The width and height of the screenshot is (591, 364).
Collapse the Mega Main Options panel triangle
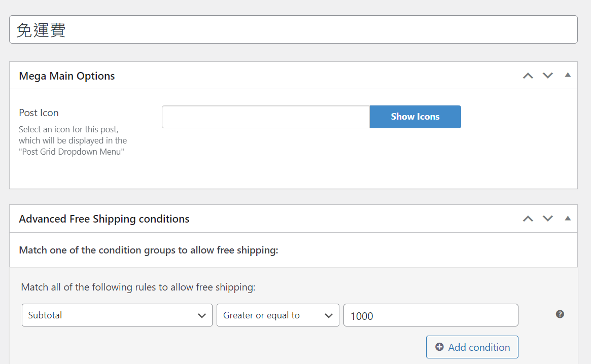click(x=568, y=75)
